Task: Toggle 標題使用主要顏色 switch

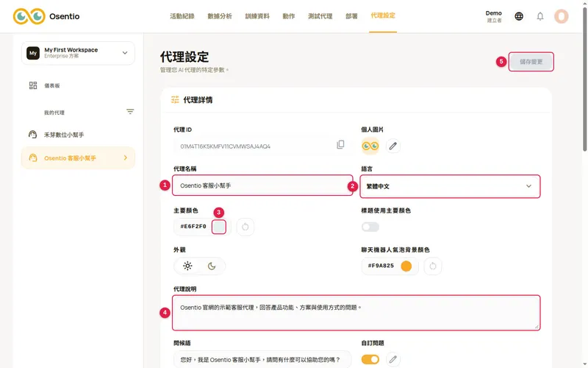Action: [370, 227]
